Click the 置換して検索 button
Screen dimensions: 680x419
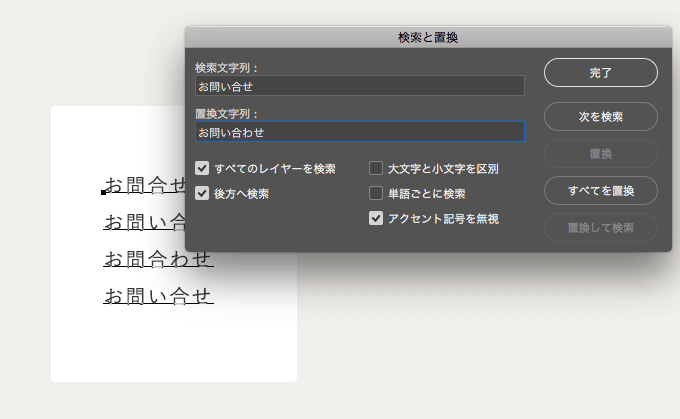[x=601, y=227]
